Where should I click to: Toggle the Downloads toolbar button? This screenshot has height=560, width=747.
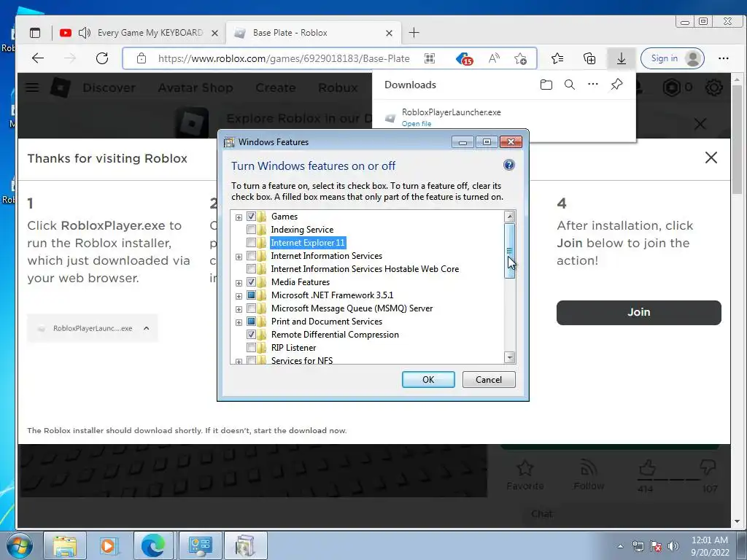[622, 58]
